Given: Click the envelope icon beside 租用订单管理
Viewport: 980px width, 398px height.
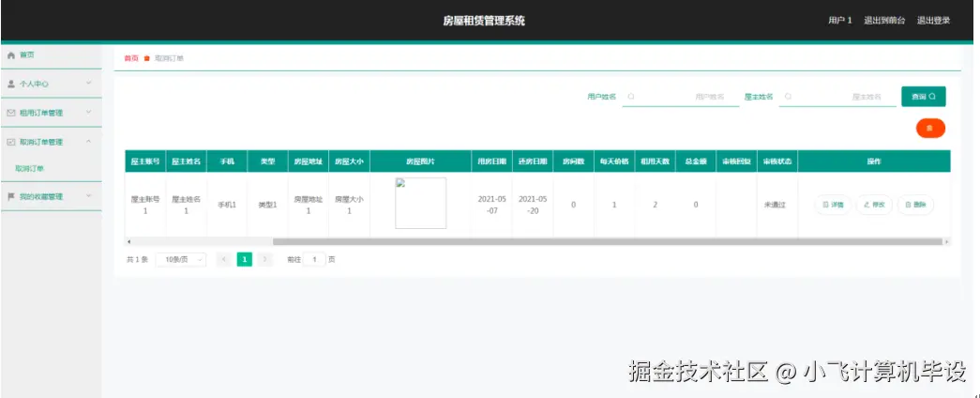Looking at the screenshot, I should pos(10,113).
